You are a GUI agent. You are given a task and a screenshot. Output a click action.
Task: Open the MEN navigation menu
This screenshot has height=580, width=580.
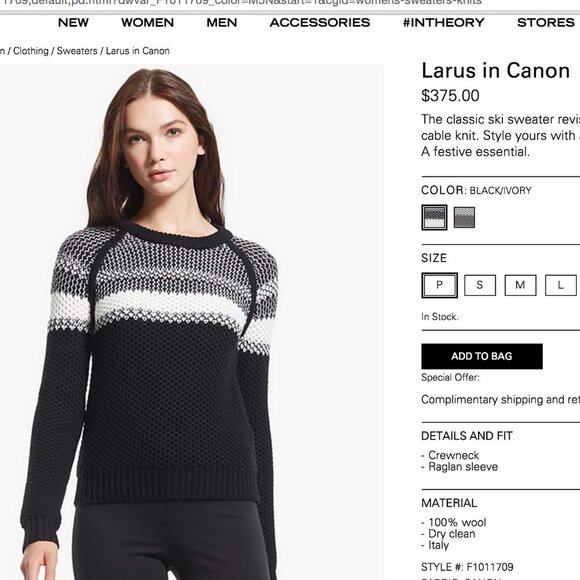coord(222,23)
